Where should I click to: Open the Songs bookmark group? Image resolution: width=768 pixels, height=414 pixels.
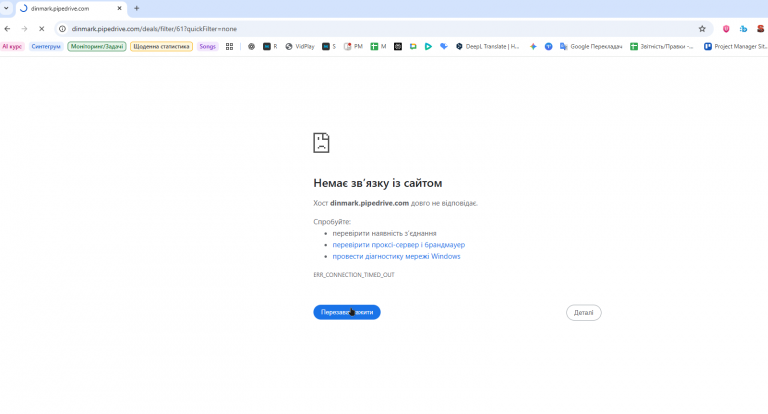click(x=208, y=47)
